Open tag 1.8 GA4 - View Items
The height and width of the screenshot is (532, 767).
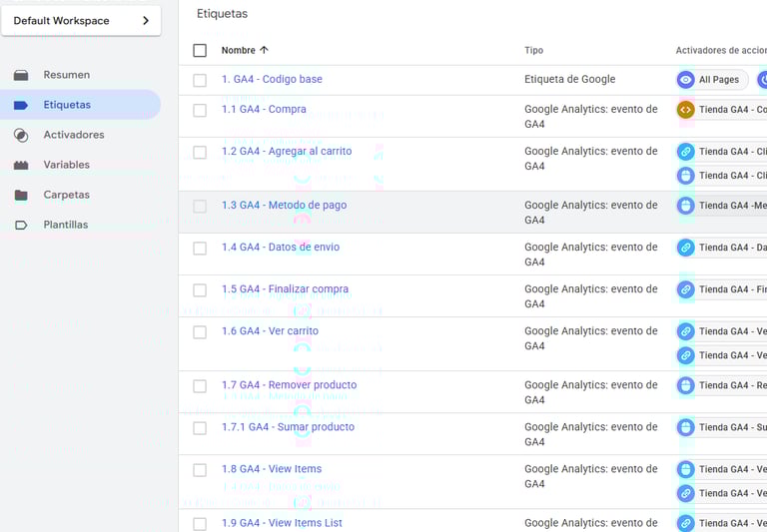coord(272,469)
